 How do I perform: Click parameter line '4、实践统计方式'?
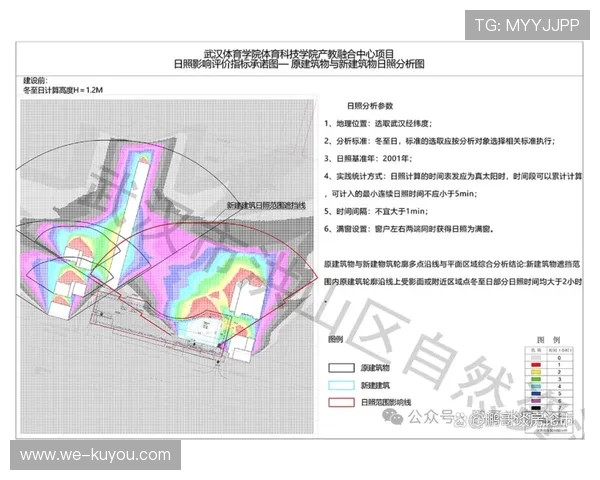tap(453, 176)
